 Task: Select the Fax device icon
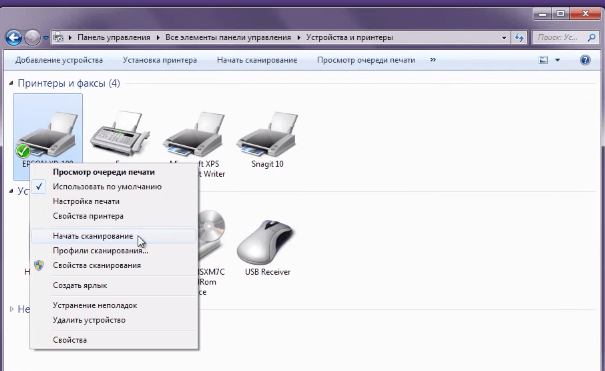(121, 133)
